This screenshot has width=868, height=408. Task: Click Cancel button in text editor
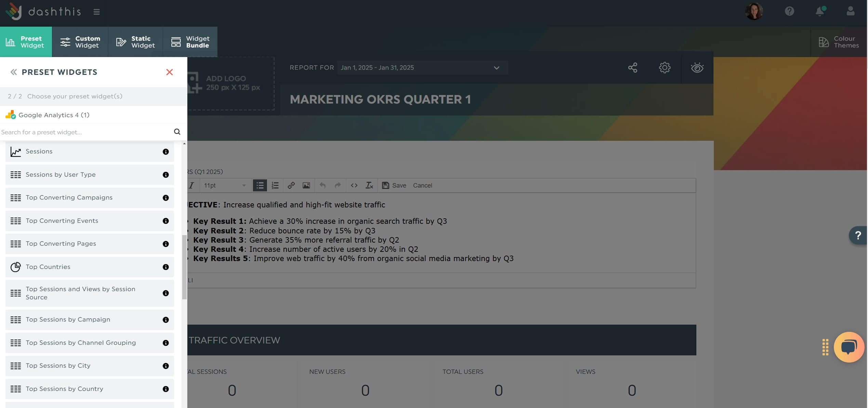[x=422, y=185]
